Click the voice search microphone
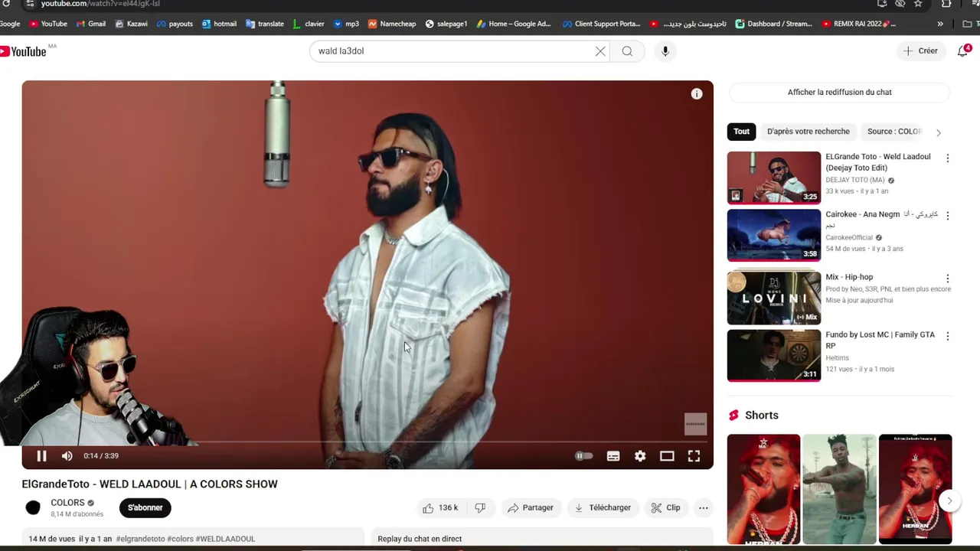This screenshot has height=551, width=980. coord(665,51)
